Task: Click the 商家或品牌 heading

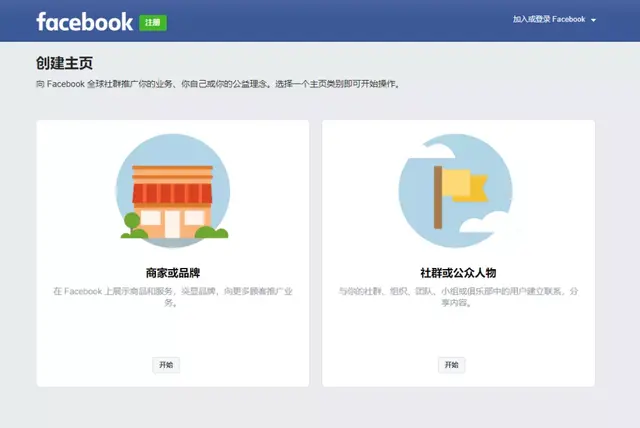Action: [x=173, y=273]
